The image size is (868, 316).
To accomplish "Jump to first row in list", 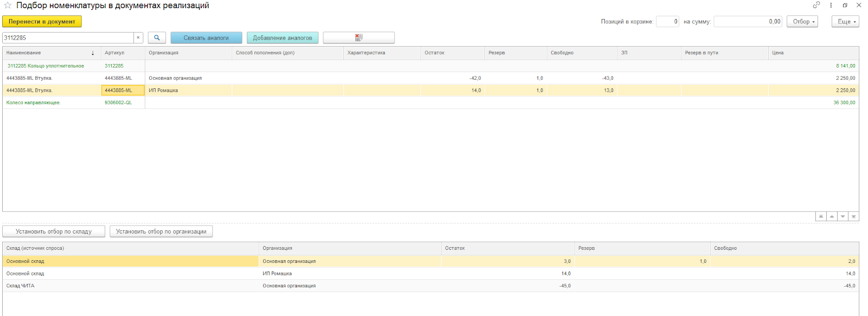I will coord(821,216).
